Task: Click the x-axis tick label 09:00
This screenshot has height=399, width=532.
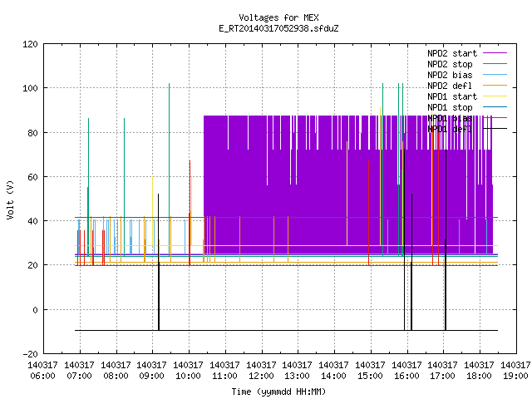Action: point(151,376)
